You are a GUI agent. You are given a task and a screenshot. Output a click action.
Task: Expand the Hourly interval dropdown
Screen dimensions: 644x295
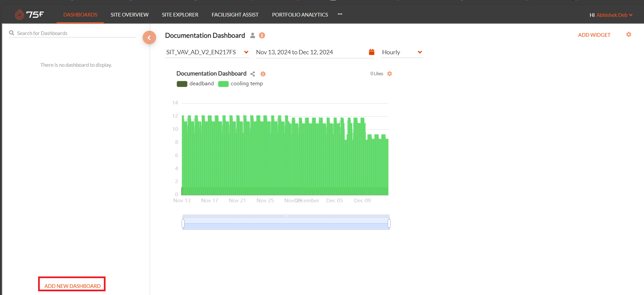point(402,52)
